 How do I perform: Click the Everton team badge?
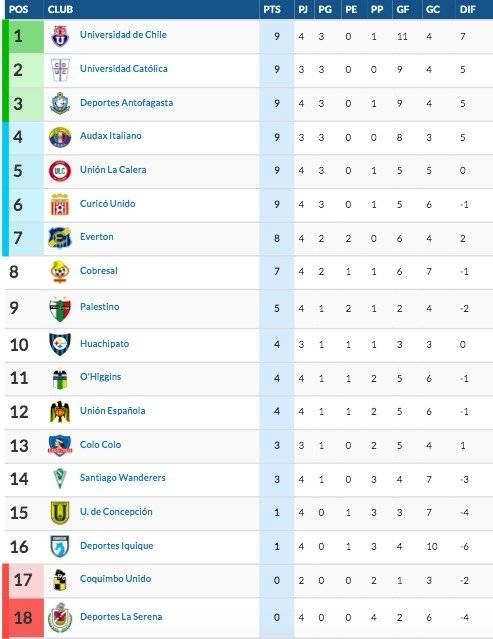point(60,238)
